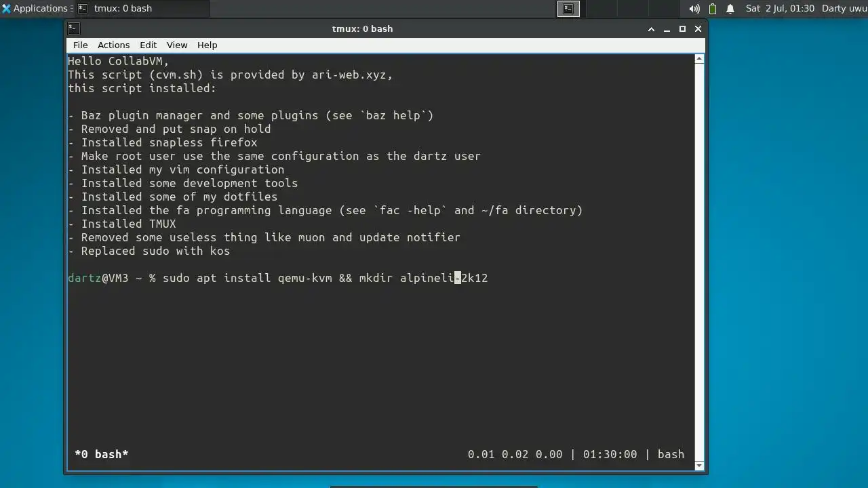Click the terminal vertical scrollbar track

point(699,262)
